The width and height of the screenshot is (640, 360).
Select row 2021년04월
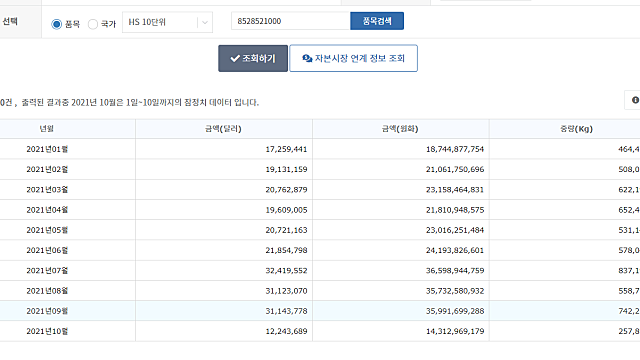pos(320,210)
